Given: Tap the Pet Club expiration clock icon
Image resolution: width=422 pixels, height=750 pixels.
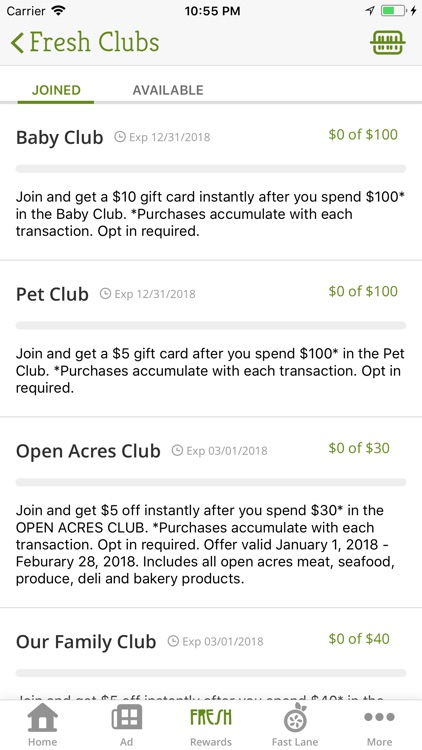Looking at the screenshot, I should click(105, 294).
